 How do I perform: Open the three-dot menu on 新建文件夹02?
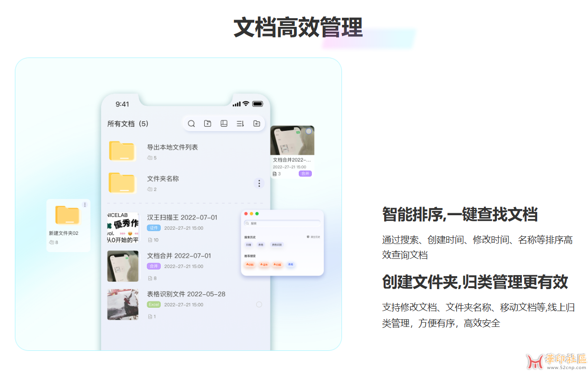pos(85,205)
